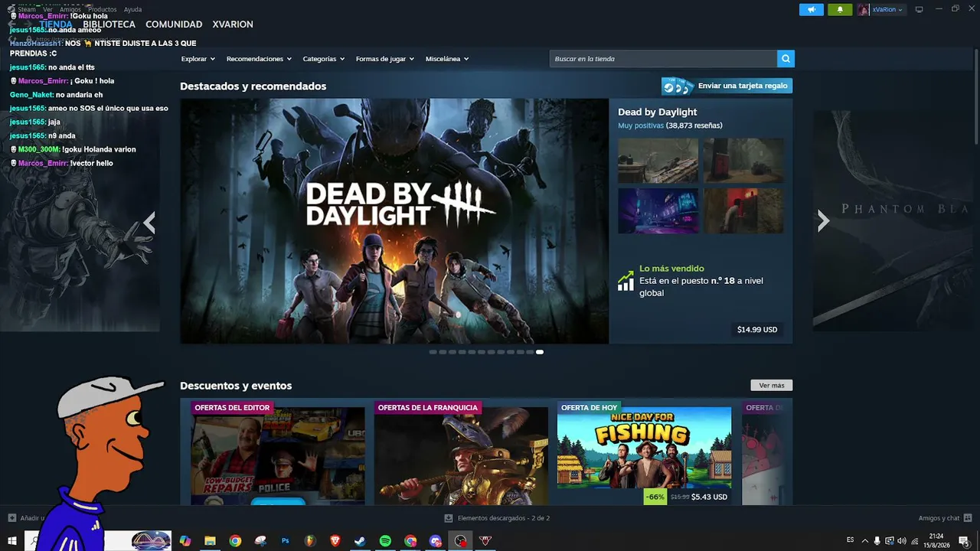
Task: Open the Dead by Daylight main banner
Action: click(394, 221)
